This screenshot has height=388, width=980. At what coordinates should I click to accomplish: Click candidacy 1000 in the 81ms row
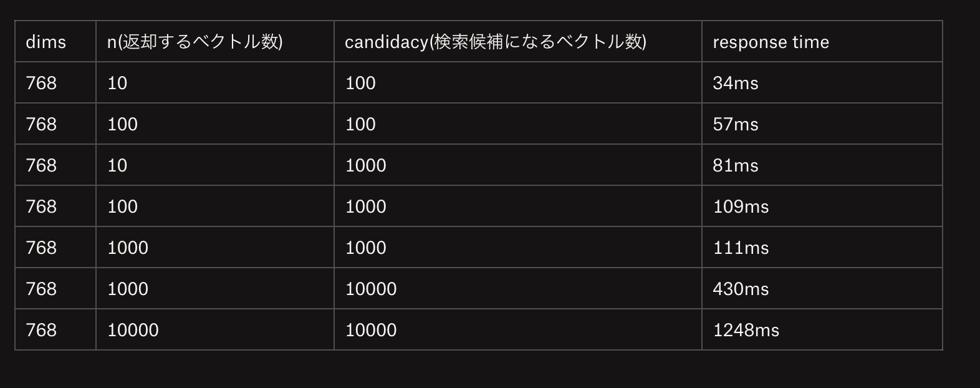pyautogui.click(x=366, y=165)
